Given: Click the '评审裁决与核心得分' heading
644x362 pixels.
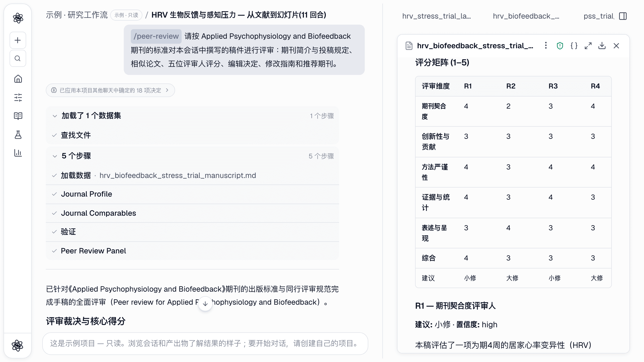Looking at the screenshot, I should pos(86,321).
